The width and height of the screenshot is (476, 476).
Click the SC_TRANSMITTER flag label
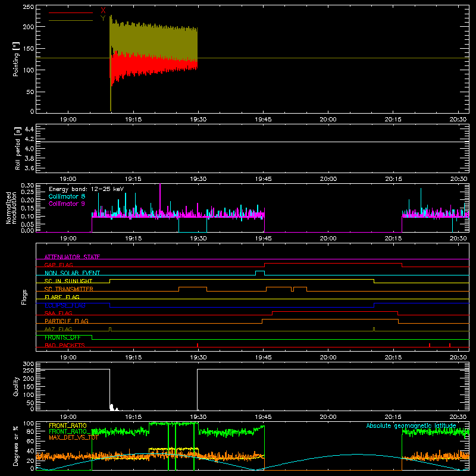pos(69,289)
